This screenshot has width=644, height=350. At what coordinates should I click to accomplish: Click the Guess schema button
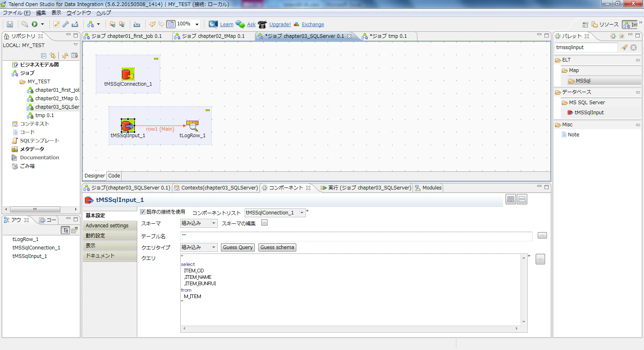coord(277,247)
